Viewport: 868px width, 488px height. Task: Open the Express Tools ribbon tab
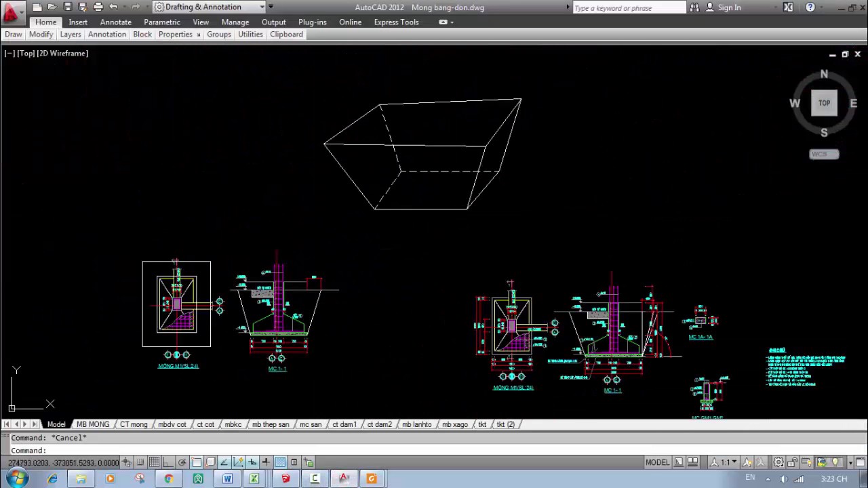click(x=397, y=22)
